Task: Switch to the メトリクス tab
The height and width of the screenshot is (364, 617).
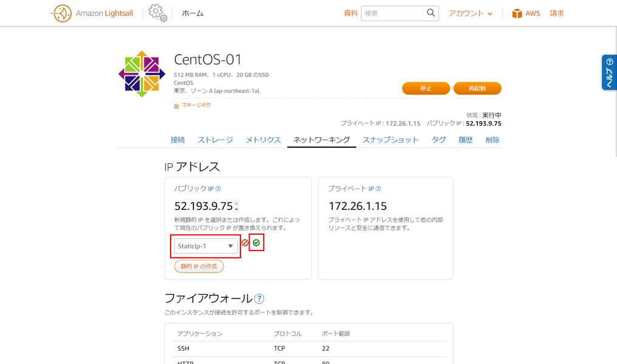Action: 263,140
